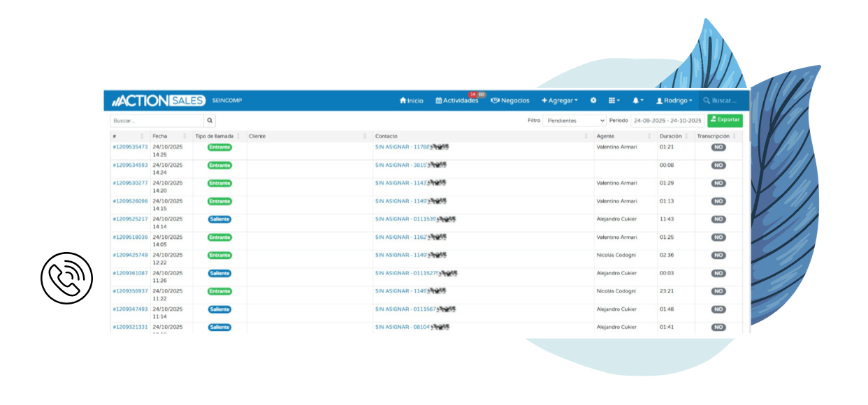Focus the table Buscar input
The height and width of the screenshot is (405, 868).
[x=157, y=120]
